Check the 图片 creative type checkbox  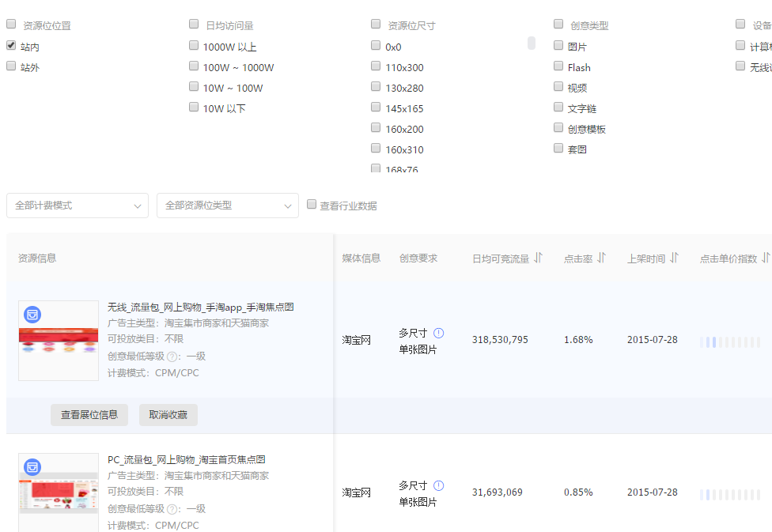click(x=558, y=45)
